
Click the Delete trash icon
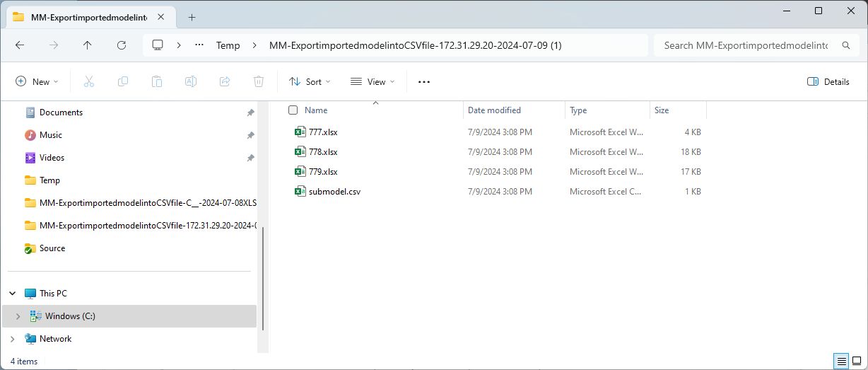click(259, 81)
